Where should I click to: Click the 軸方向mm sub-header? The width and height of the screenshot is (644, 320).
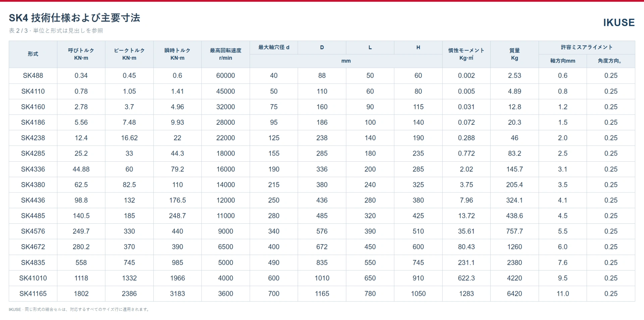click(x=562, y=61)
